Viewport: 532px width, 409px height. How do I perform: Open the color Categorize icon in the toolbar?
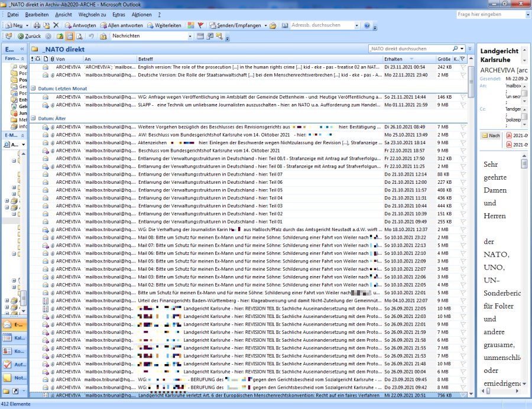[191, 25]
